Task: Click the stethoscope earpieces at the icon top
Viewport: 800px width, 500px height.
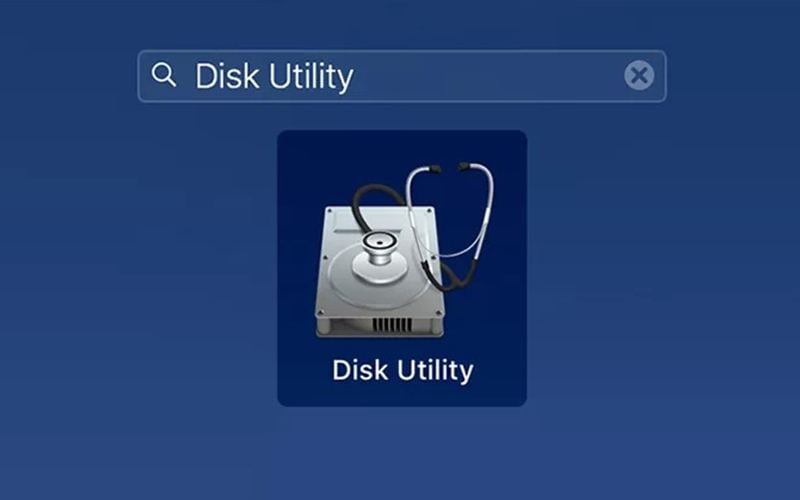Action: [x=448, y=167]
